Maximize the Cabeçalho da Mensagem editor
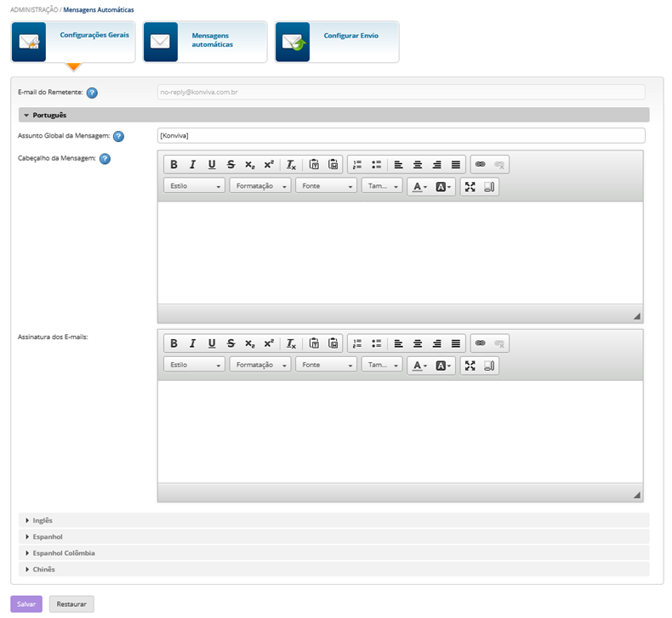This screenshot has height=618, width=672. click(470, 186)
